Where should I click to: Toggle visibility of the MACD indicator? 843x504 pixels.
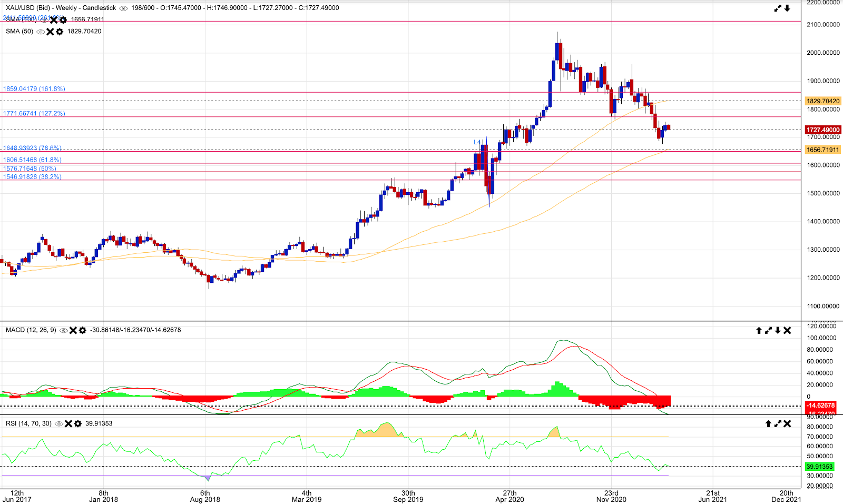(64, 330)
